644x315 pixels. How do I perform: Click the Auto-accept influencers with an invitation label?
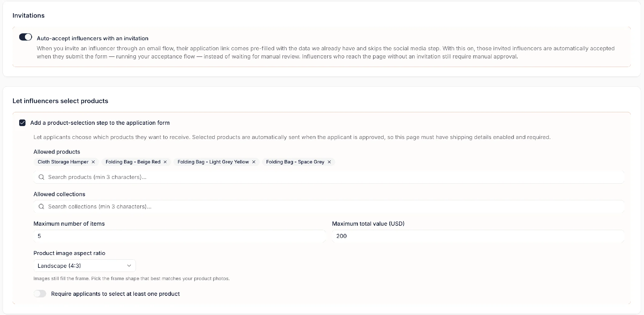(x=93, y=38)
